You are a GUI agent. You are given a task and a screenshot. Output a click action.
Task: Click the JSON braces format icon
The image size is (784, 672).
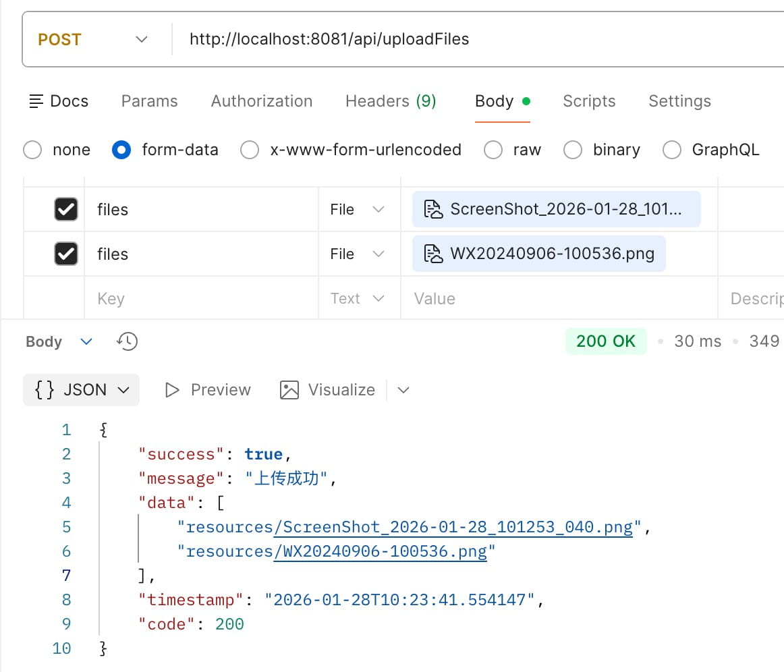coord(45,390)
